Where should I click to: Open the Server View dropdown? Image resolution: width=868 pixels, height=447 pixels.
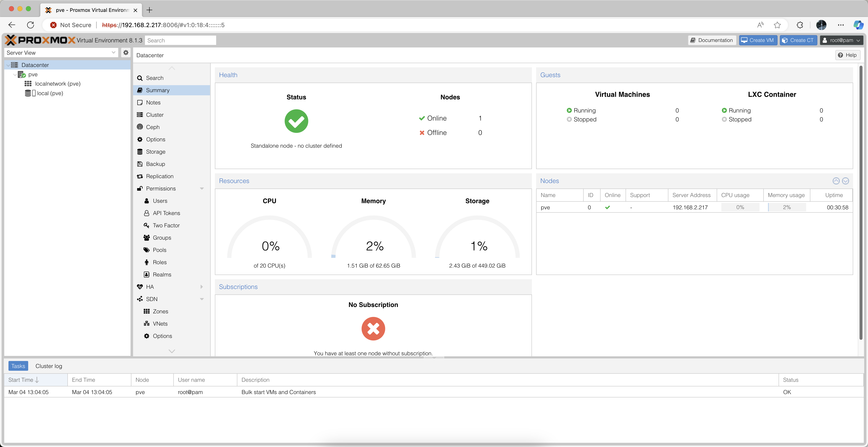click(61, 53)
